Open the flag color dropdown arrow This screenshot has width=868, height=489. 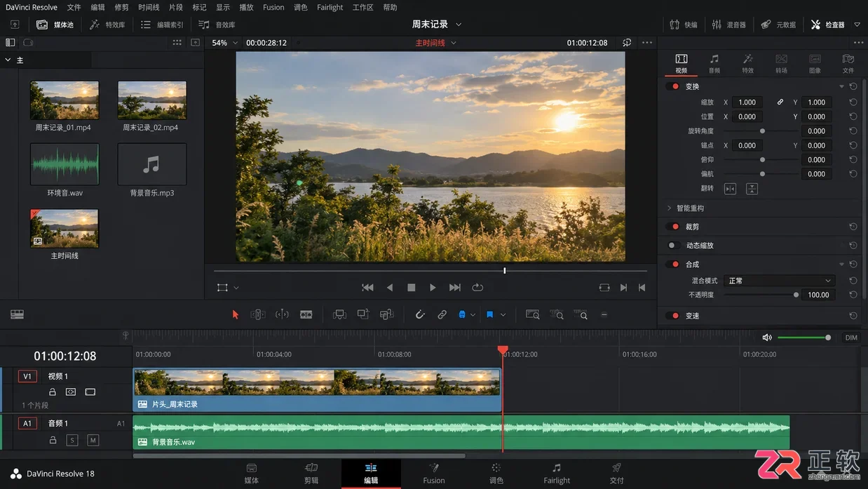474,315
